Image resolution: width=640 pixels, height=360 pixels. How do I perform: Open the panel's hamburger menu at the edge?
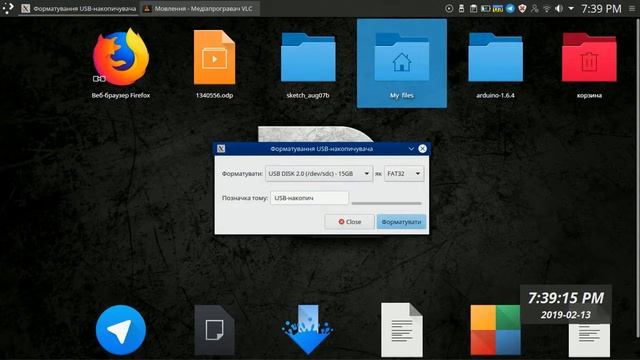[x=632, y=9]
